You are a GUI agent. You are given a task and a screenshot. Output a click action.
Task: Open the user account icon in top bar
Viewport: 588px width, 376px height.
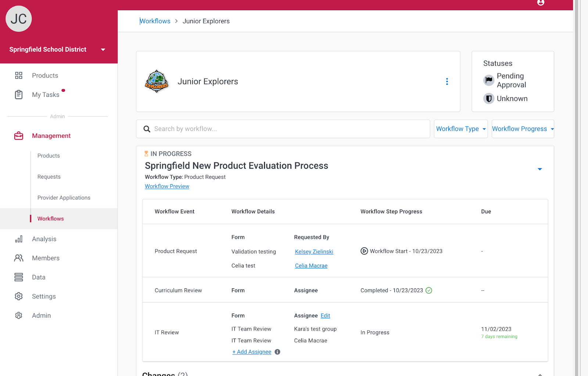click(541, 3)
